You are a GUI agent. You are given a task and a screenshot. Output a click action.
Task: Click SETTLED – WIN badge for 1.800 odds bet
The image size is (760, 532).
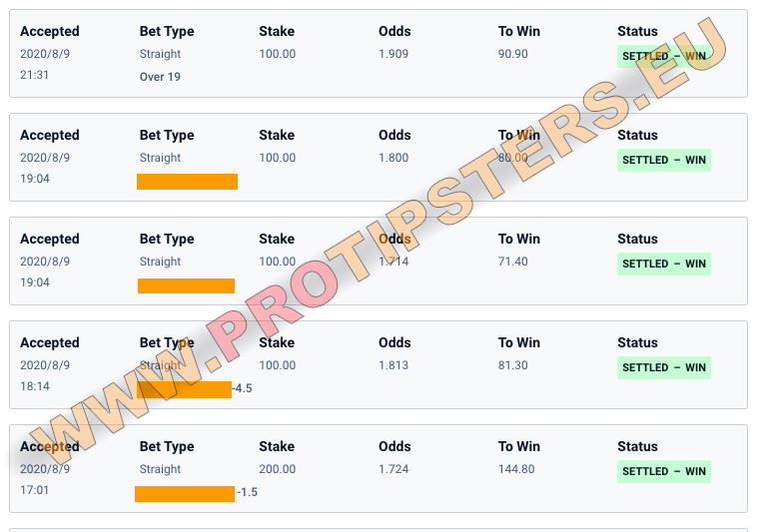pyautogui.click(x=663, y=160)
